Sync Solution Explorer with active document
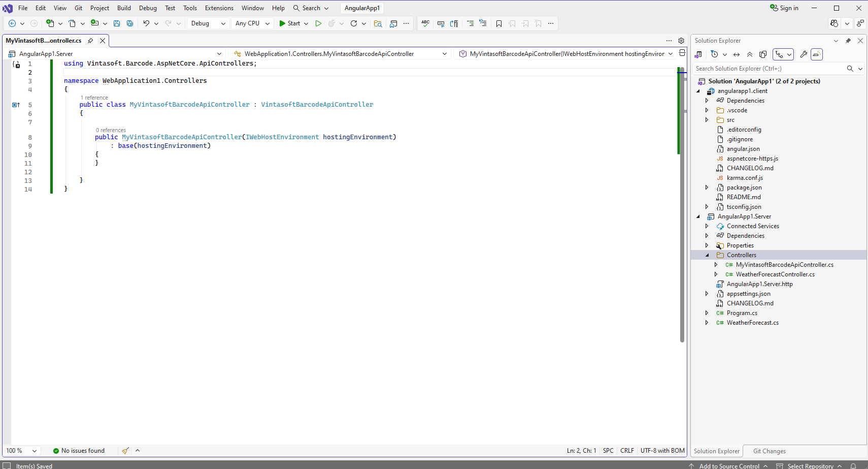This screenshot has height=469, width=868. [737, 54]
